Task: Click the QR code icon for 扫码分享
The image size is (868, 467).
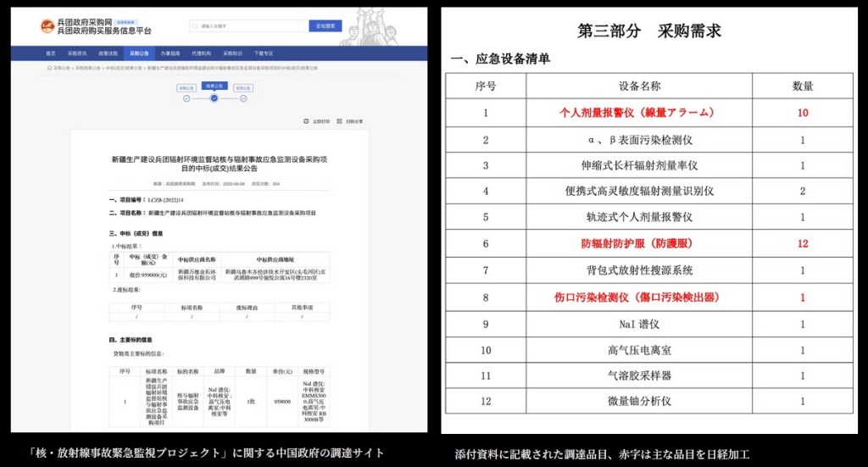Action: tap(340, 121)
